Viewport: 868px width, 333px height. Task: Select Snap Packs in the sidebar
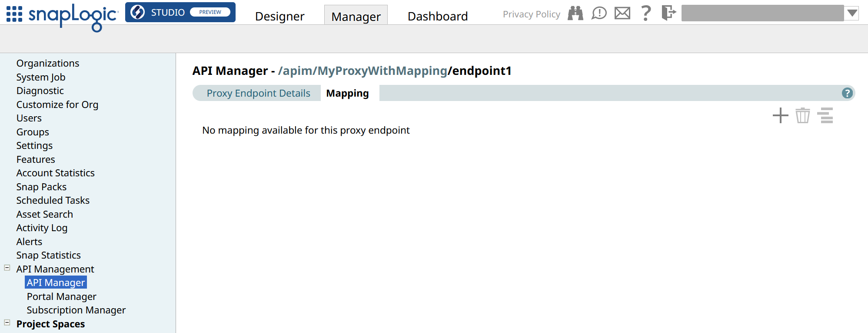point(41,187)
